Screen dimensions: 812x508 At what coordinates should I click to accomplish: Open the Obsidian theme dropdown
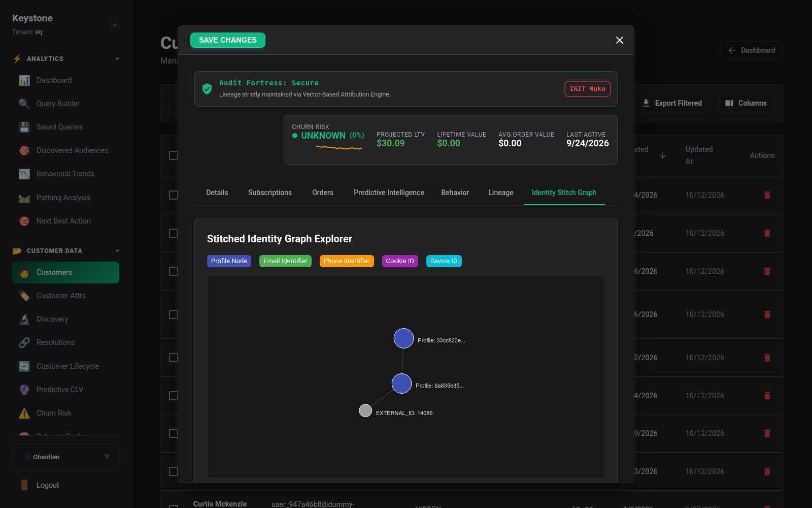66,457
